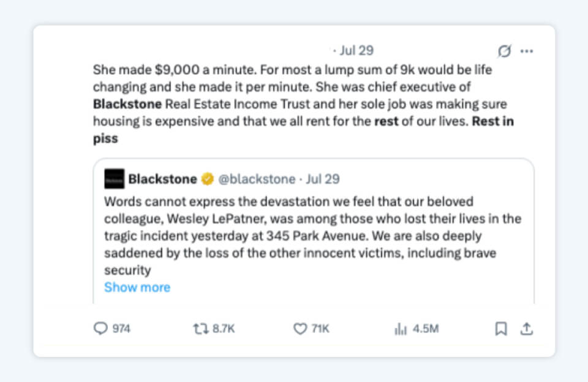Click the repost arrows icon
This screenshot has width=588, height=382.
[x=200, y=329]
